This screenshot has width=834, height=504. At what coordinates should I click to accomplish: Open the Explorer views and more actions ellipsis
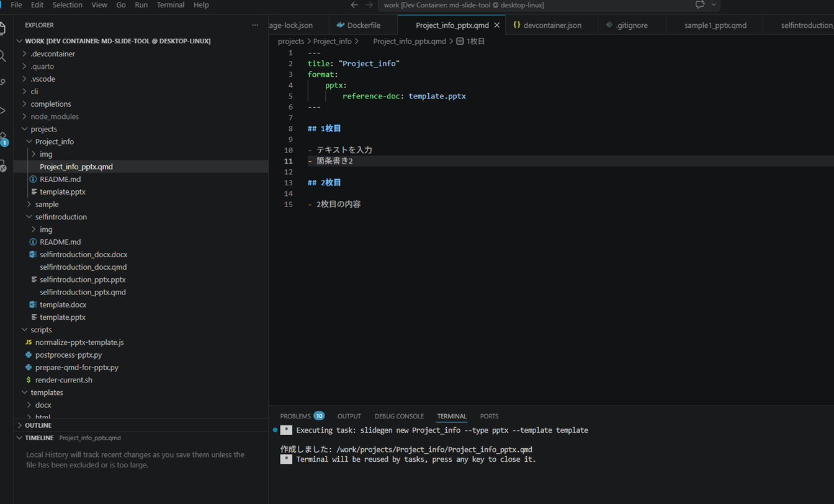pyautogui.click(x=255, y=25)
